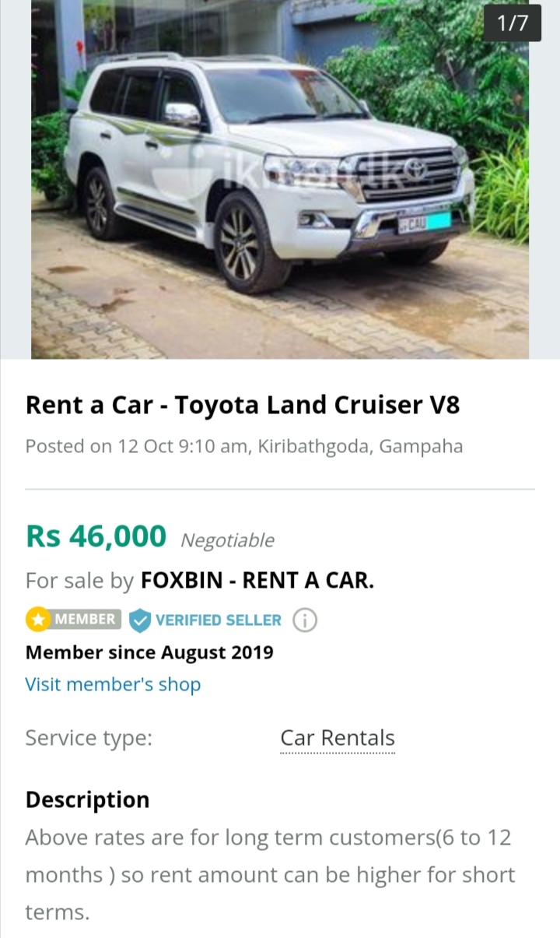Image resolution: width=560 pixels, height=938 pixels.
Task: Tap the Rs 46,000 price
Action: tap(96, 536)
